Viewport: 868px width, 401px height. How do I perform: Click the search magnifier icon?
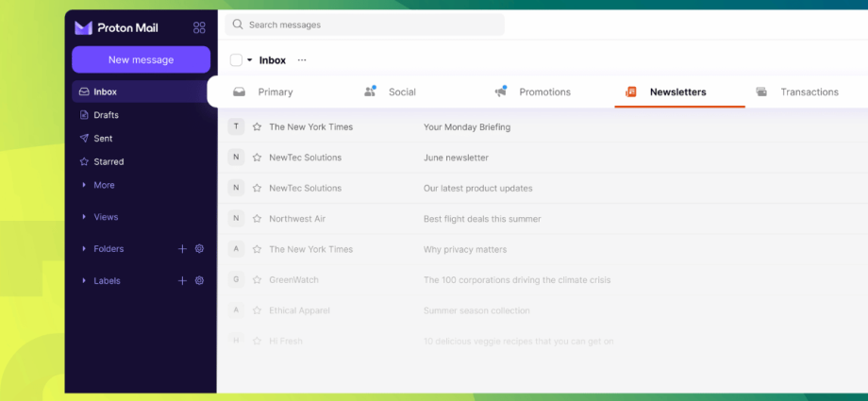(238, 25)
